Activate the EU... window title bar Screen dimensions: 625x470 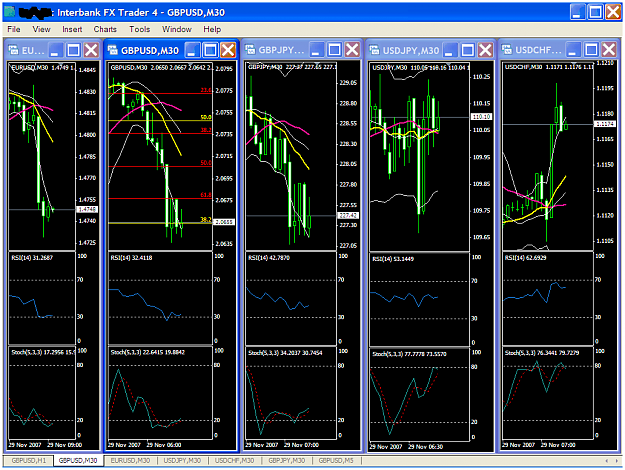tap(33, 51)
